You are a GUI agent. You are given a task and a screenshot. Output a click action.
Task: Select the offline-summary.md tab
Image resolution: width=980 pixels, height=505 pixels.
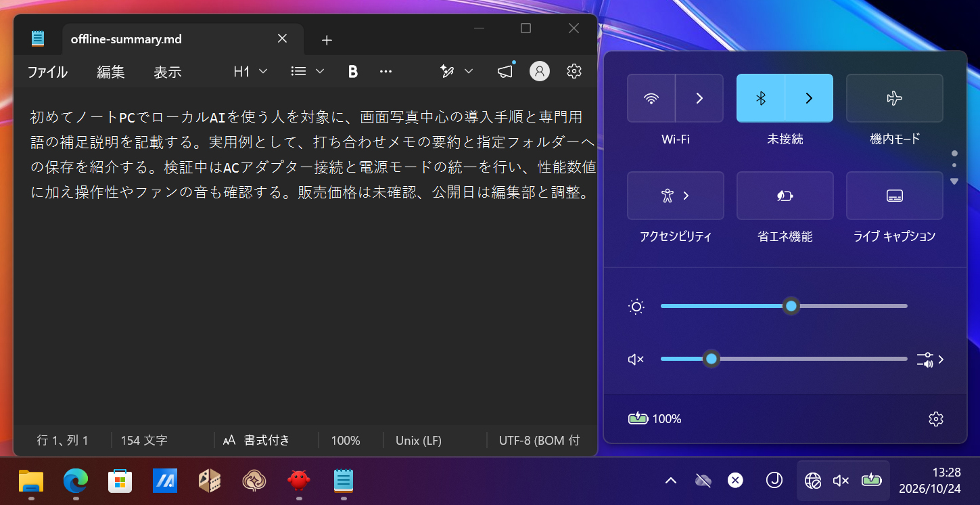tap(183, 39)
